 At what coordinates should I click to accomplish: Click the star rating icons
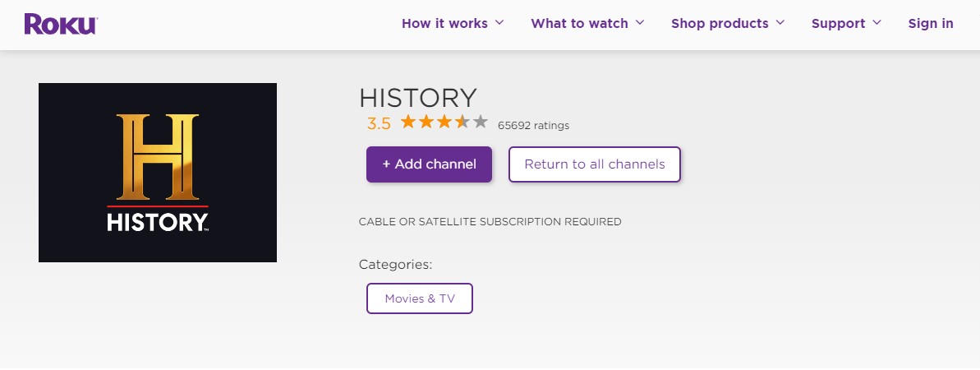click(x=444, y=122)
